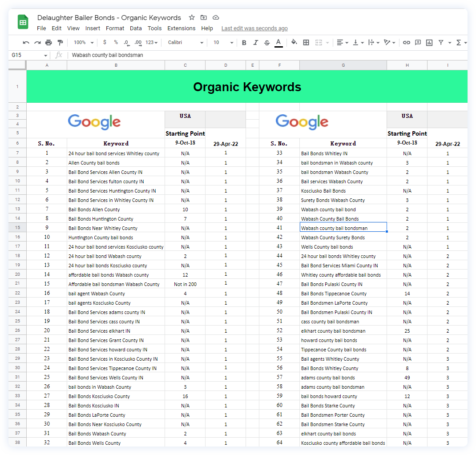Apply currency format with the dollar icon
Image resolution: width=476 pixels, height=455 pixels.
[105, 42]
